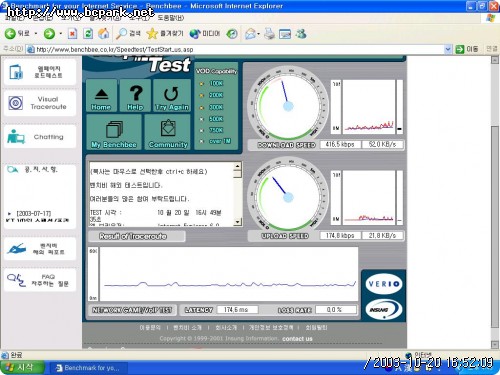
Task: Open the Favorites star toolbar button
Action: pos(165,33)
